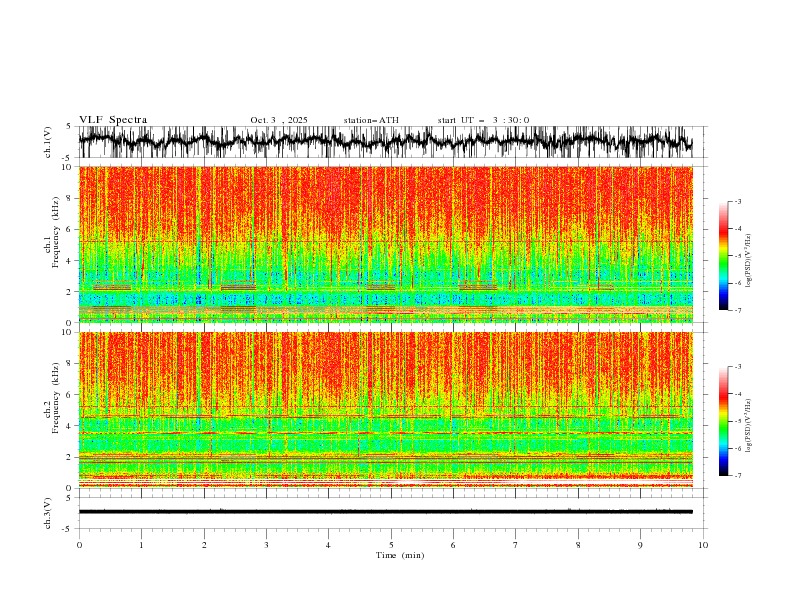Click the ch.3 flat voltage trace
Viewport: 792px width, 612px height.
[385, 512]
